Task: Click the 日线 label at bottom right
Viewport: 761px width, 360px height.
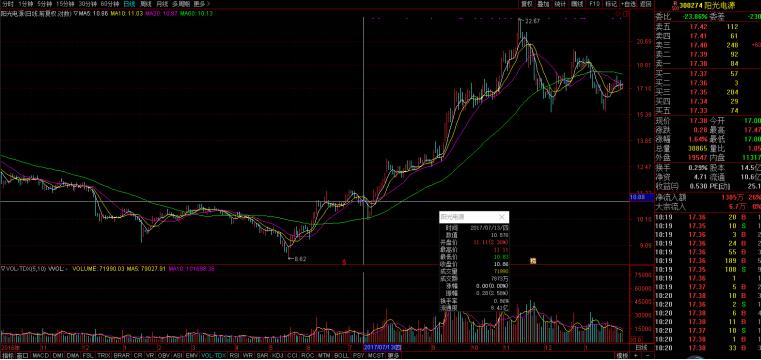Action: point(642,348)
